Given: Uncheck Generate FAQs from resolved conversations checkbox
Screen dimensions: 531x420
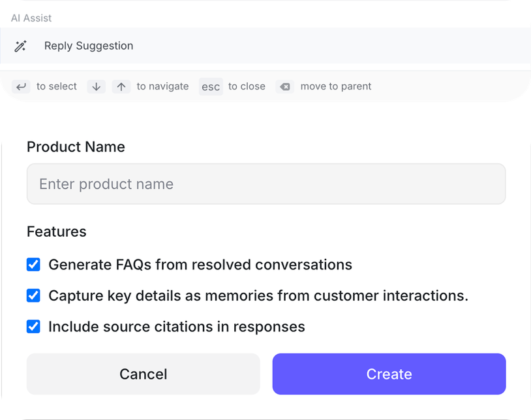Looking at the screenshot, I should [33, 265].
